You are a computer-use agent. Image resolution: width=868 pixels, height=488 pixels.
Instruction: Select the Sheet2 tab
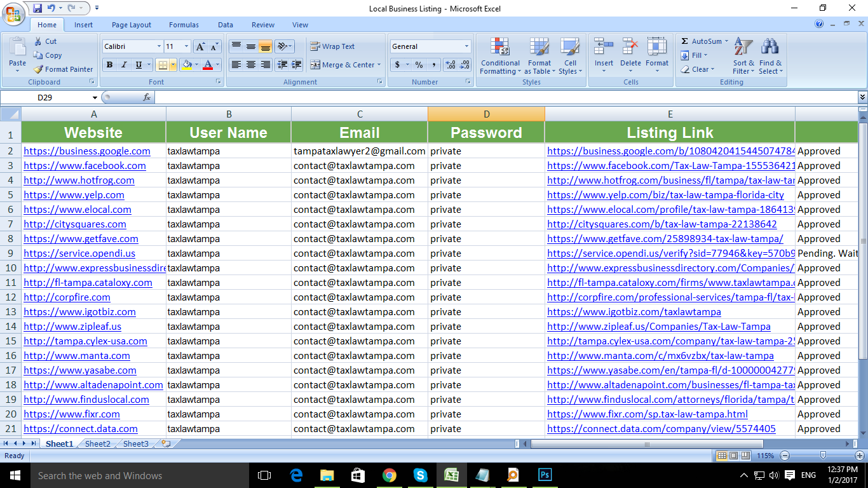97,444
